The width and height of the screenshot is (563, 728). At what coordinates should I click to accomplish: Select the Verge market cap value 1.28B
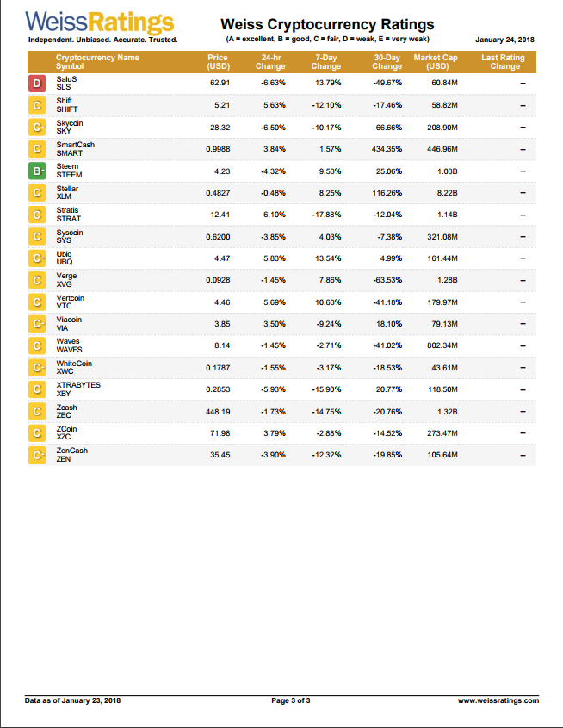pyautogui.click(x=447, y=280)
